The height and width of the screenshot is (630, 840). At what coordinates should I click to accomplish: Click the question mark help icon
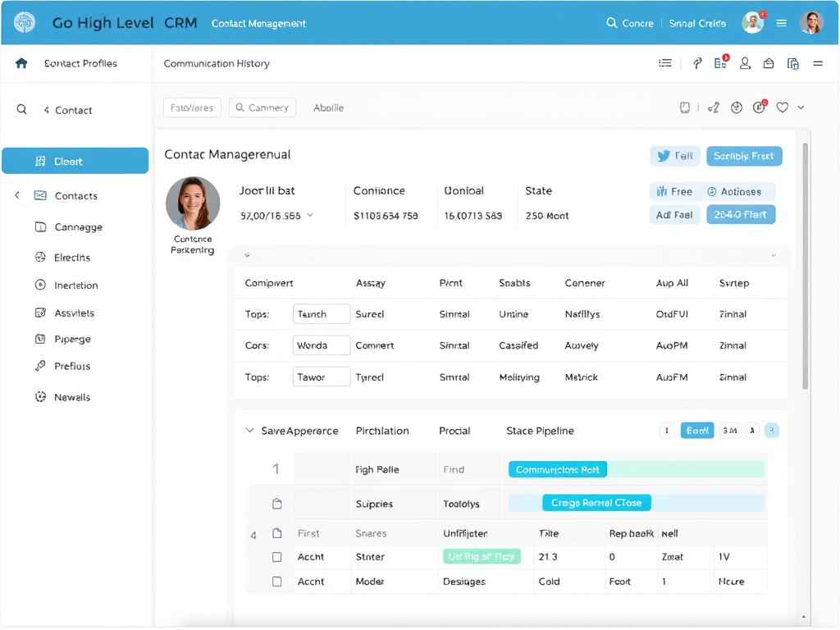(x=697, y=64)
